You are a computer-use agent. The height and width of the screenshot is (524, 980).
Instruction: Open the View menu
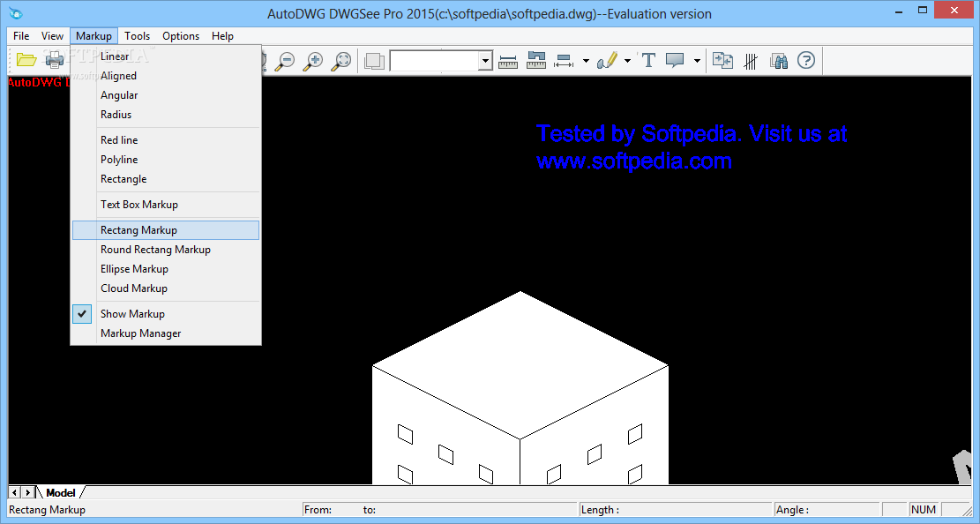coord(53,35)
